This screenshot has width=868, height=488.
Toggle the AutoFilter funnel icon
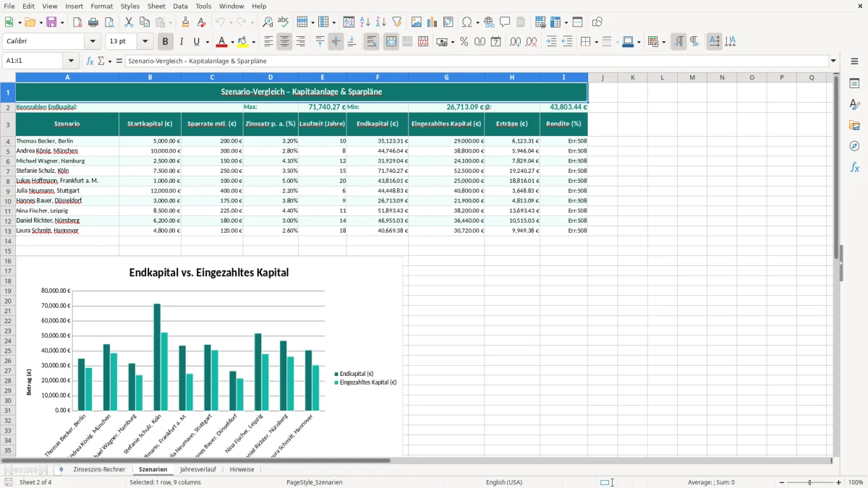pyautogui.click(x=396, y=22)
